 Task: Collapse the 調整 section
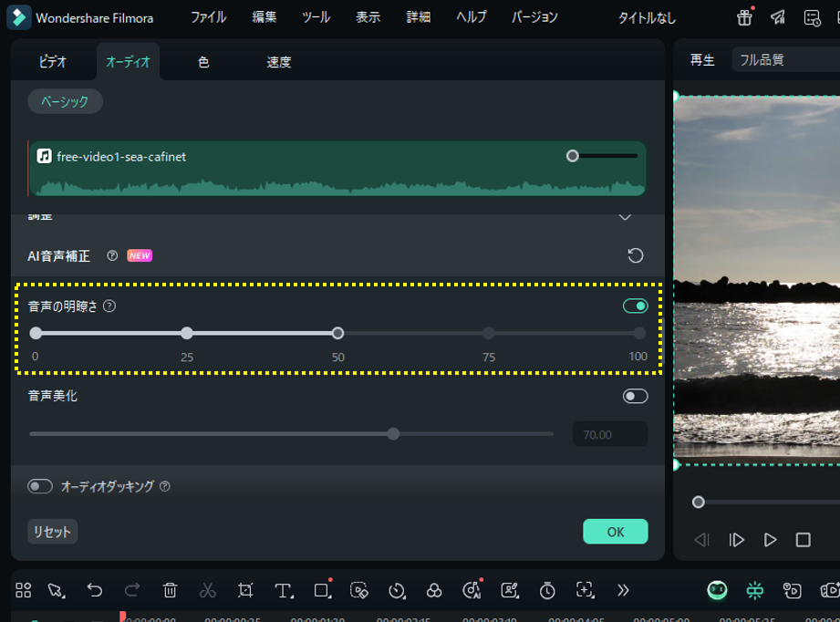tap(625, 215)
